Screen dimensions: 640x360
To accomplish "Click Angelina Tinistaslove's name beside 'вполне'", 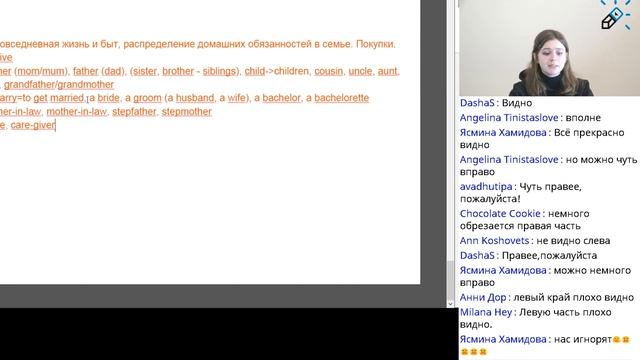I will (509, 118).
